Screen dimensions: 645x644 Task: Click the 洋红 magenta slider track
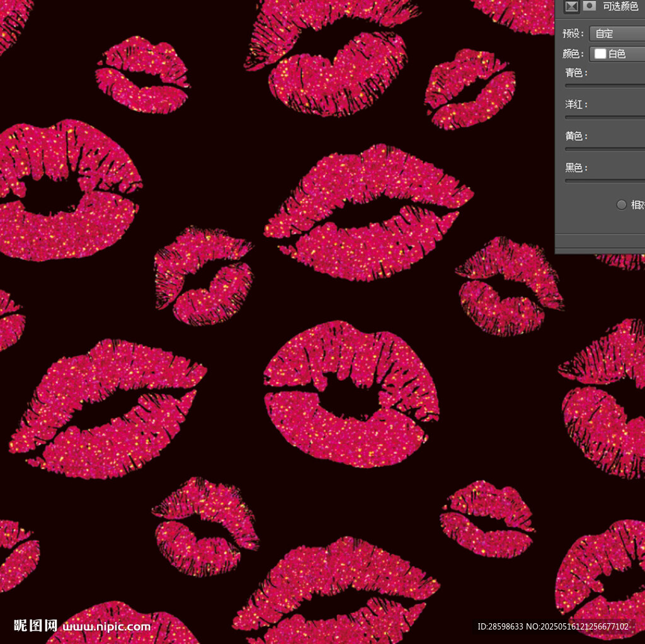point(605,118)
